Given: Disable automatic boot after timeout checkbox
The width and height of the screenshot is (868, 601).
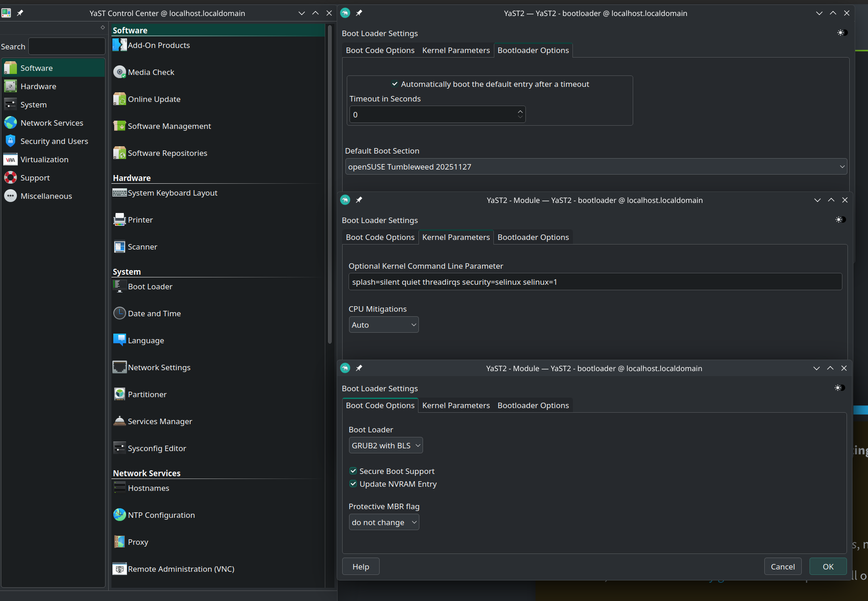Looking at the screenshot, I should [395, 84].
